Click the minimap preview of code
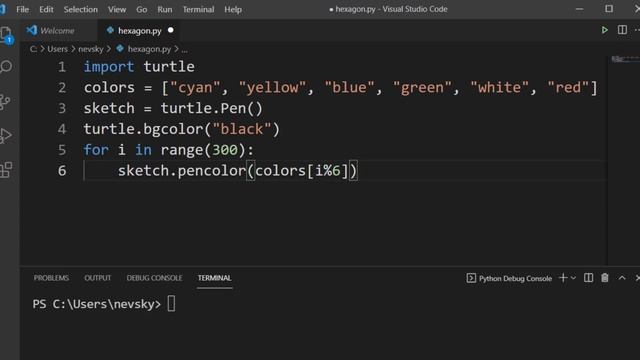The image size is (640, 360). point(624,59)
